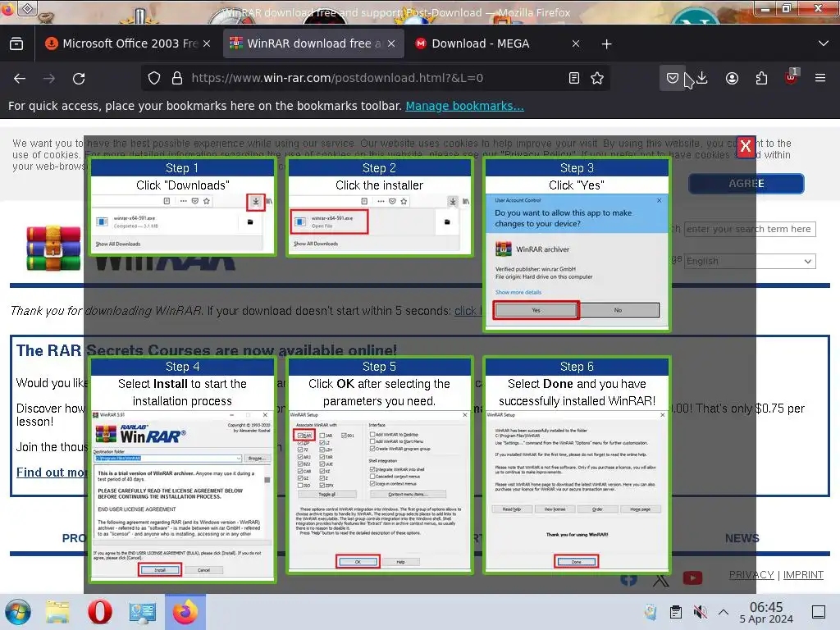Click the Firefox forward arrow
The image size is (840, 630).
tap(49, 79)
